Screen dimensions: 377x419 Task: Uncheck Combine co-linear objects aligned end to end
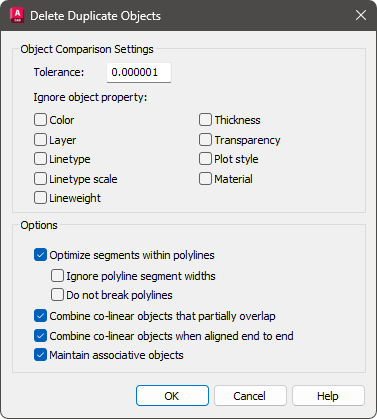pyautogui.click(x=40, y=336)
